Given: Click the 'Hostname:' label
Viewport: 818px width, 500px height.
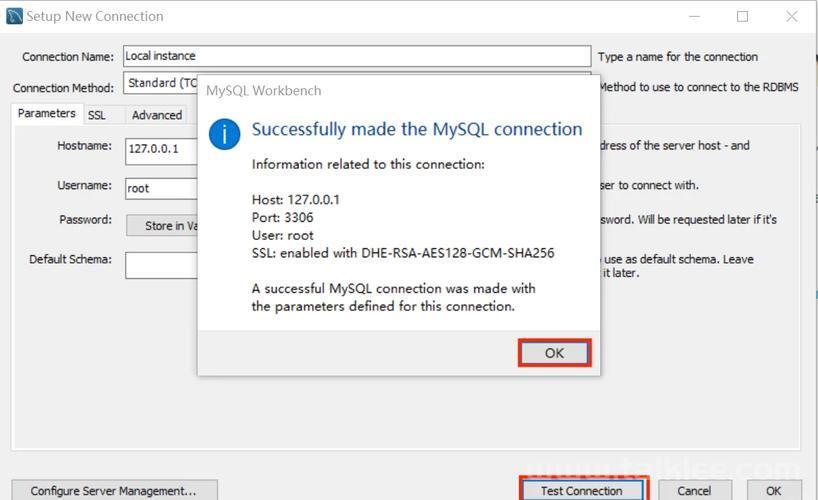Looking at the screenshot, I should pos(85,145).
